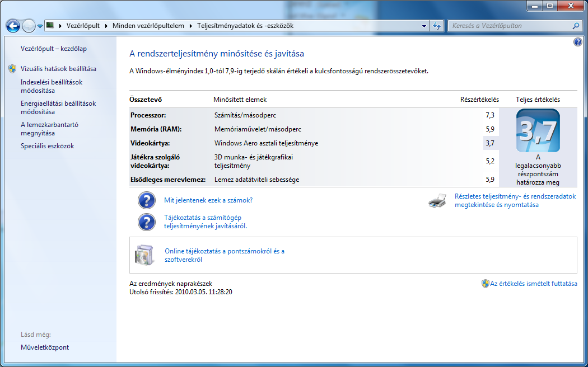588x367 pixels.
Task: Click the Control Panel icon in address bar
Action: click(x=50, y=26)
